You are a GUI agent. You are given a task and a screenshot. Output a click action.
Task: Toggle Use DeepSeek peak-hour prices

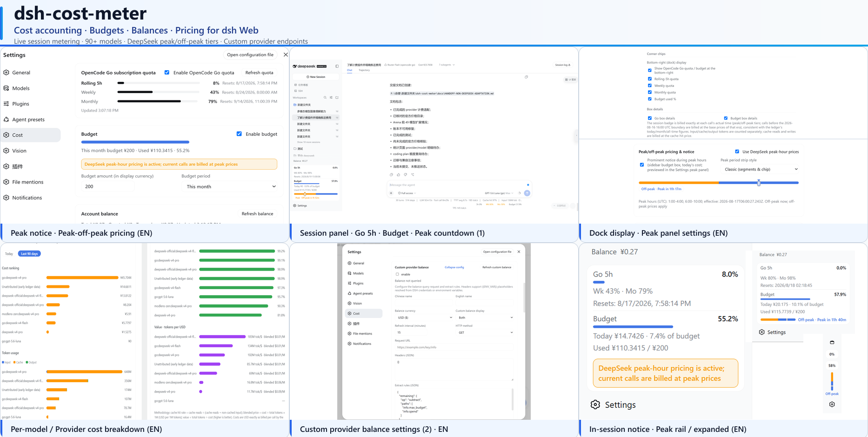[x=737, y=152]
